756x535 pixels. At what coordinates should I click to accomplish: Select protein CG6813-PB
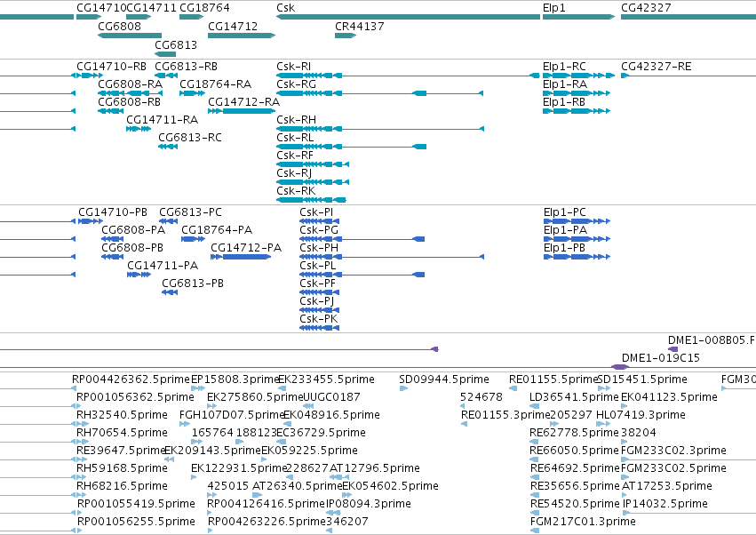tap(193, 283)
